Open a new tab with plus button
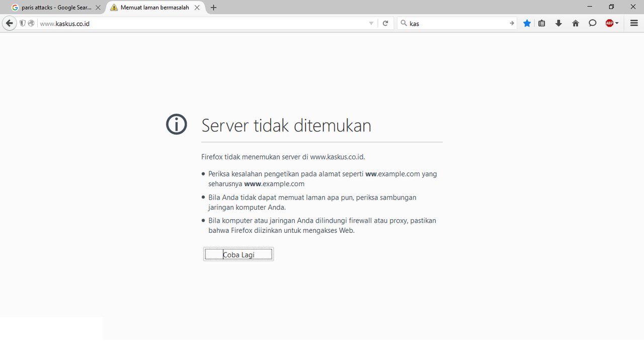The width and height of the screenshot is (644, 362). 214,8
